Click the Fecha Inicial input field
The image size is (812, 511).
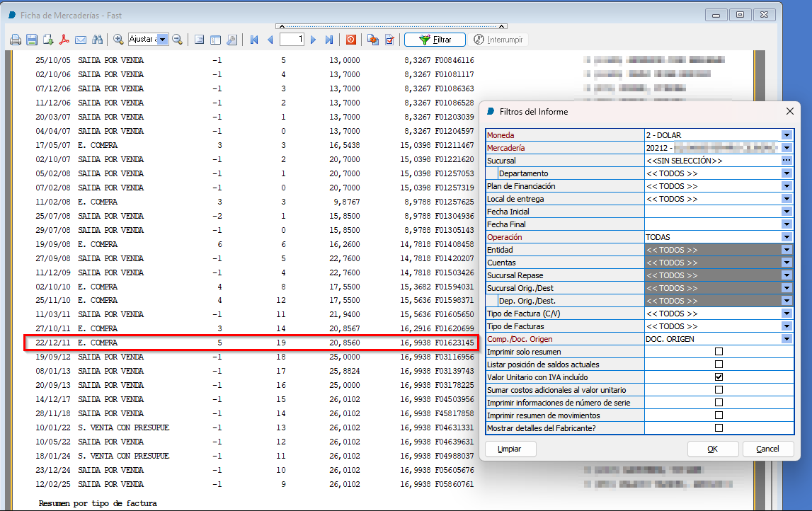pos(713,212)
